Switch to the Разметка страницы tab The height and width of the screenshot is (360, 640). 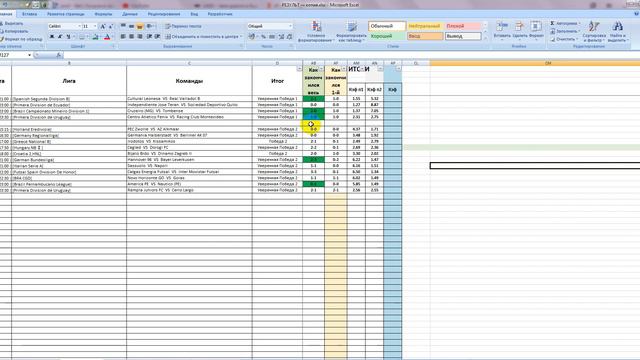click(65, 14)
